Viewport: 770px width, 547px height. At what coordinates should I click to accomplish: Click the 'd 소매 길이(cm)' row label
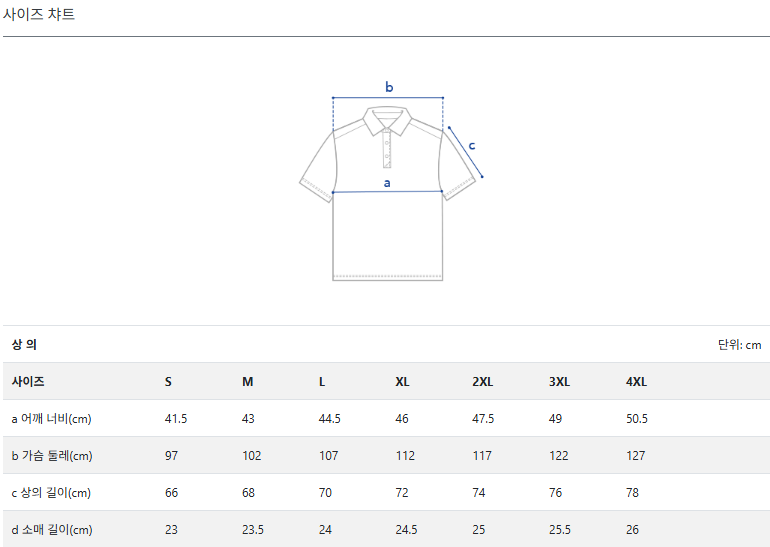(51, 530)
